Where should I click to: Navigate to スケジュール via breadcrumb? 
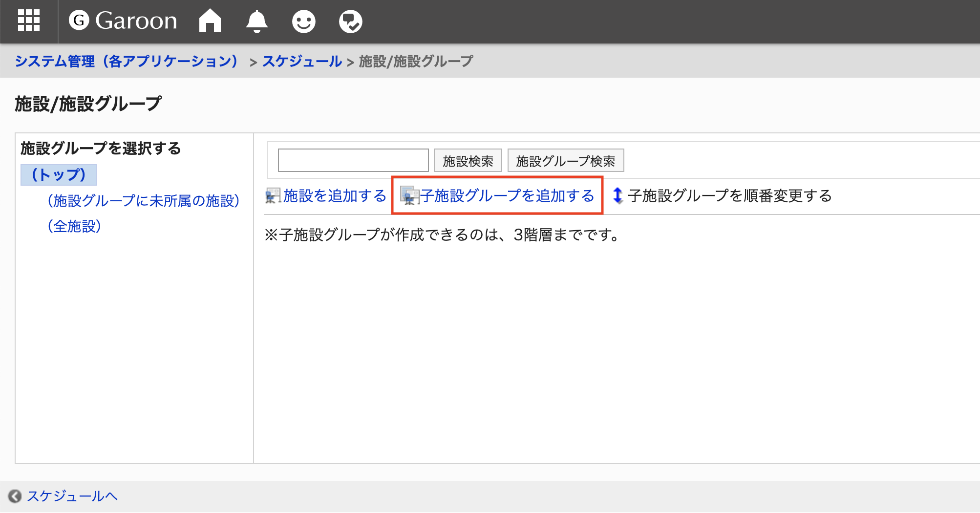point(302,61)
